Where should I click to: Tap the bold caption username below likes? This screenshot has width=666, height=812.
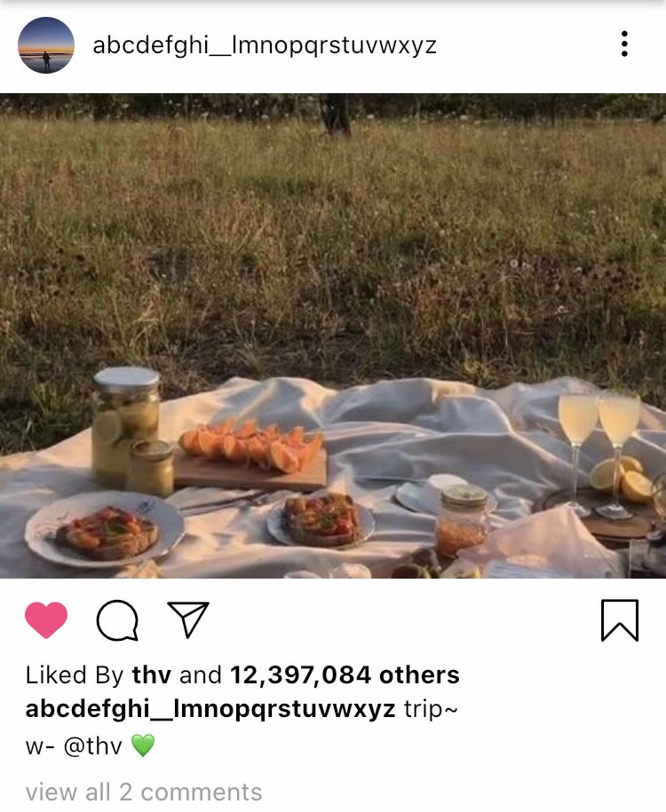point(210,708)
